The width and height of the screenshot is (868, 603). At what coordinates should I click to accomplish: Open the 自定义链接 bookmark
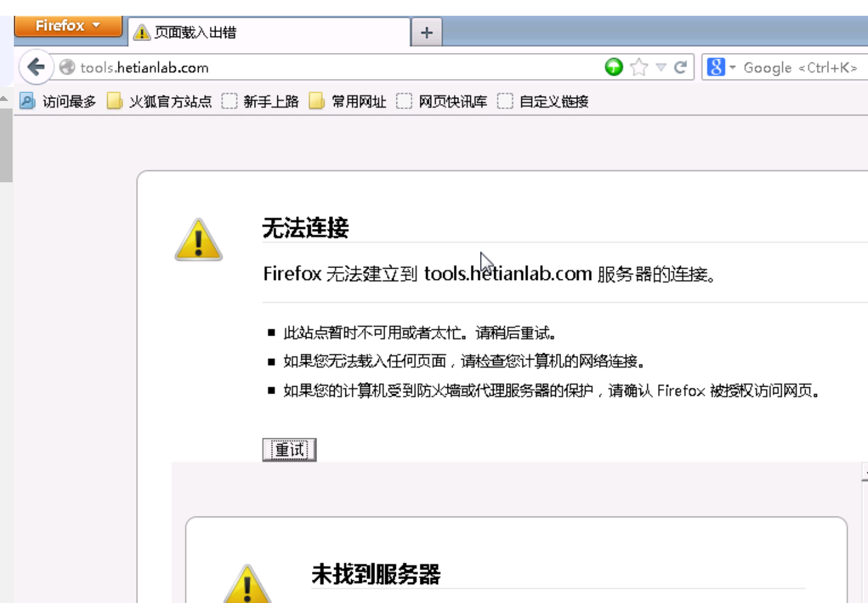(543, 102)
